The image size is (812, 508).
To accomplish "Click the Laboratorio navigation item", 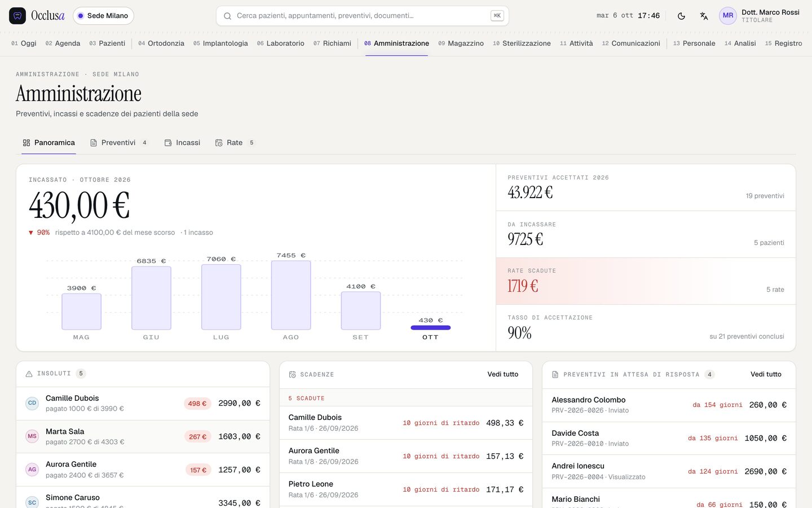I will tap(280, 43).
